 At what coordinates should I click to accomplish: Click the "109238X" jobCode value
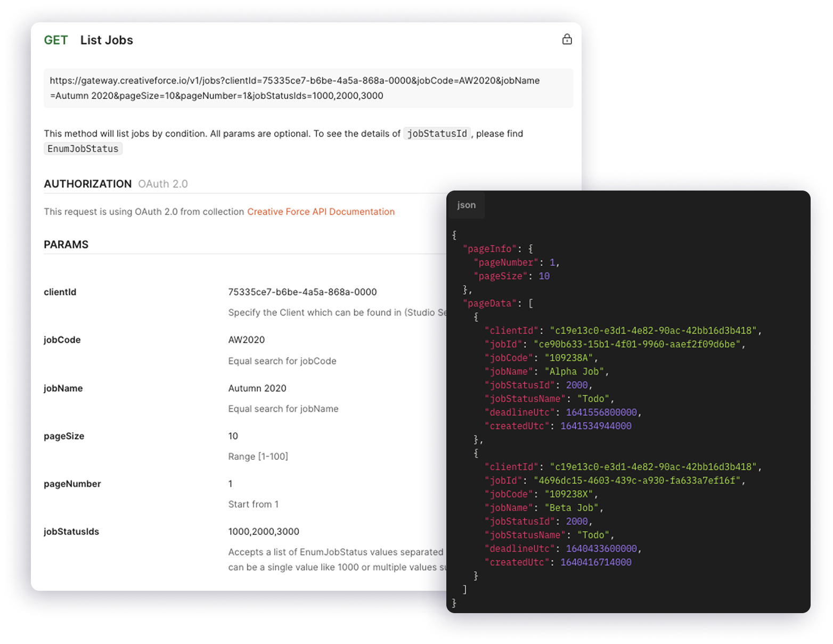pyautogui.click(x=569, y=494)
